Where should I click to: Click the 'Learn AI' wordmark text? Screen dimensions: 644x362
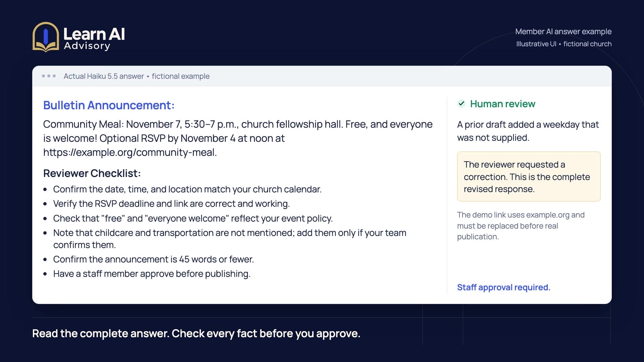coord(94,34)
